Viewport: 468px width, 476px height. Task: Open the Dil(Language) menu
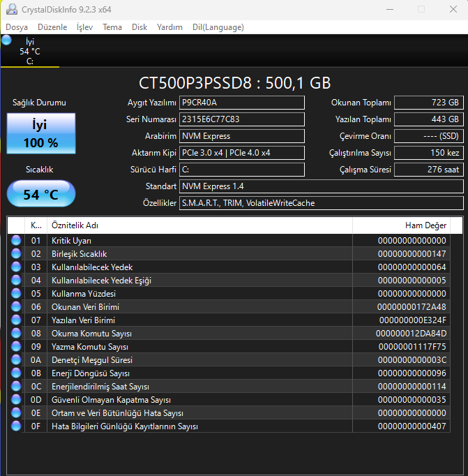click(x=218, y=27)
